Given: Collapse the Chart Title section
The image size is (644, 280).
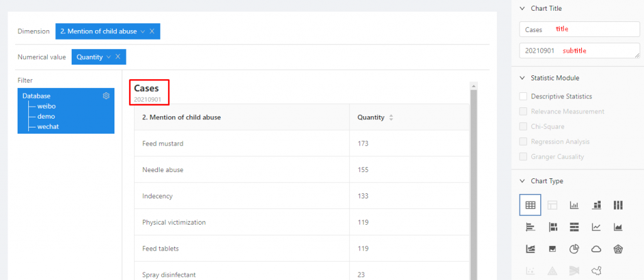Looking at the screenshot, I should pos(521,9).
